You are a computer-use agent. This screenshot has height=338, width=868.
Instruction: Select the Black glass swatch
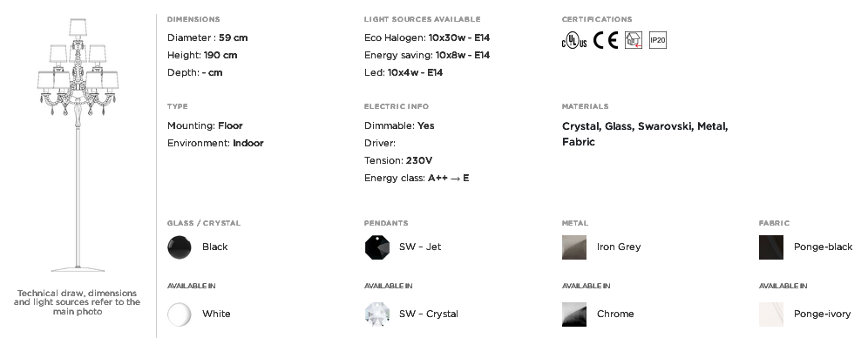(x=180, y=247)
